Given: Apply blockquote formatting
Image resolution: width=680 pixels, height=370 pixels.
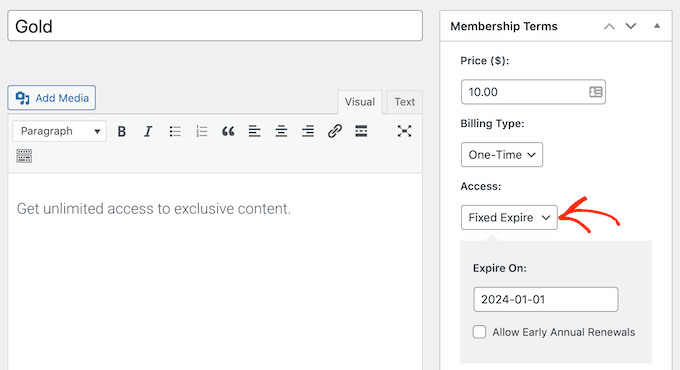Looking at the screenshot, I should pos(228,131).
